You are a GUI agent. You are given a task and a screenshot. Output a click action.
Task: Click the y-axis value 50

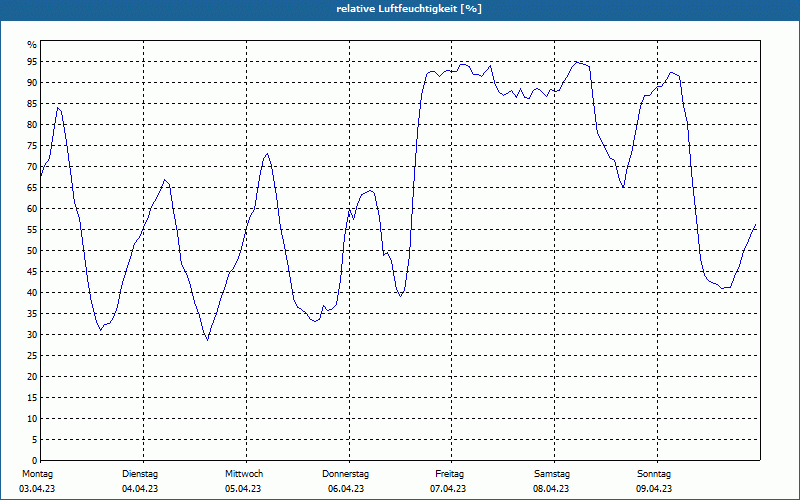click(32, 251)
